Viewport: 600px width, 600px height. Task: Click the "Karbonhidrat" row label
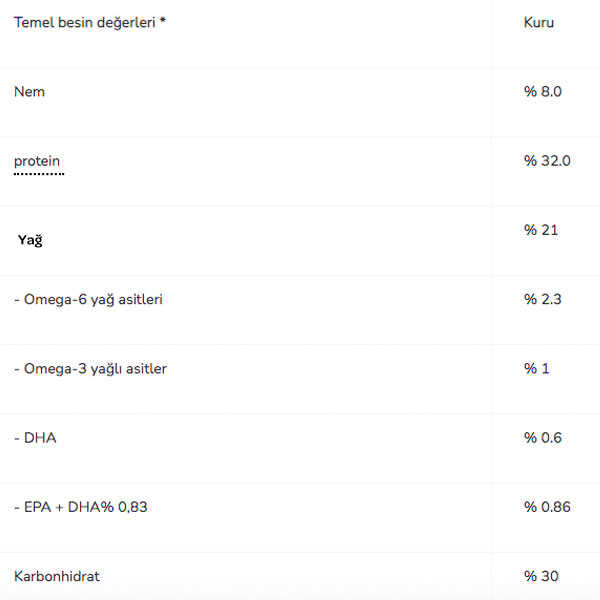click(57, 577)
